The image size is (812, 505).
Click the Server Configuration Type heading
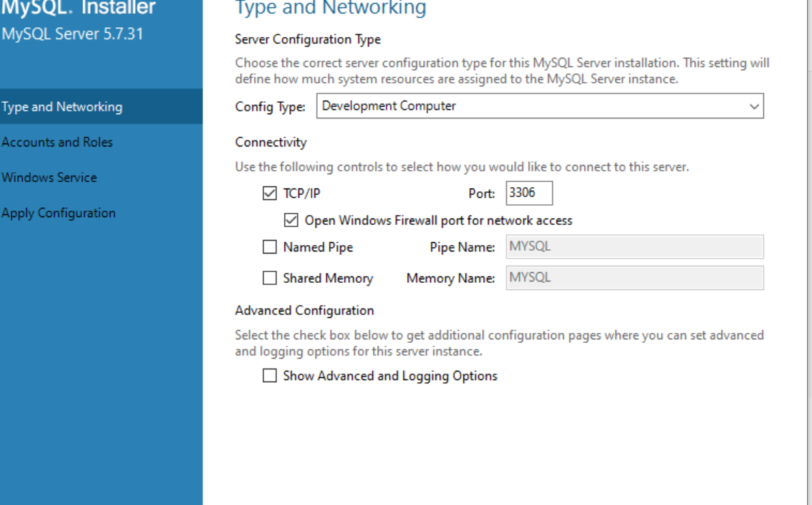point(308,39)
